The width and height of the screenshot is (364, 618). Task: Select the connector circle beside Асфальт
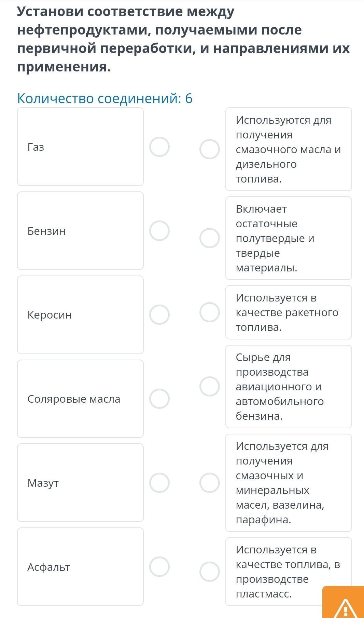click(159, 567)
